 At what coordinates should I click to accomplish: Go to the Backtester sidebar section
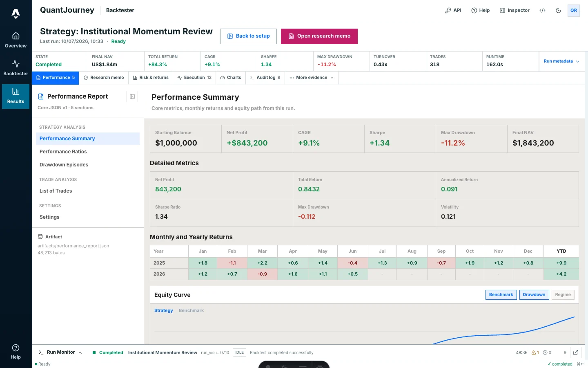point(16,68)
